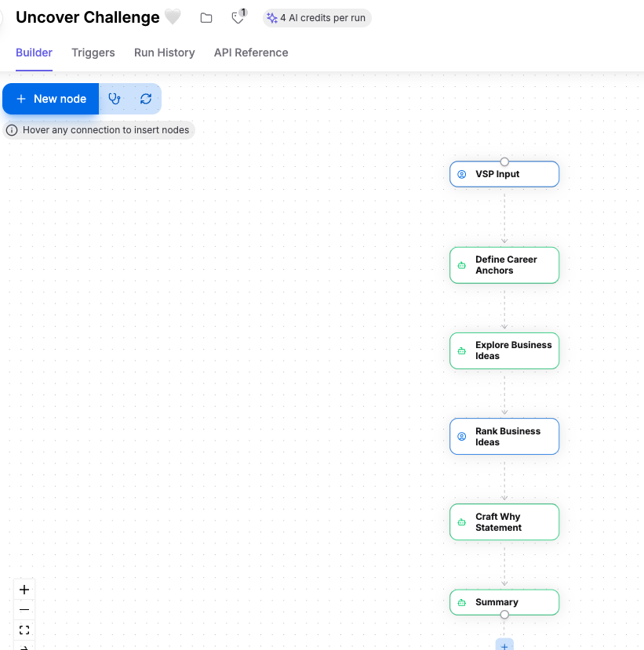The height and width of the screenshot is (650, 644).
Task: Click the bottom connector handle of Summary
Action: pos(504,615)
